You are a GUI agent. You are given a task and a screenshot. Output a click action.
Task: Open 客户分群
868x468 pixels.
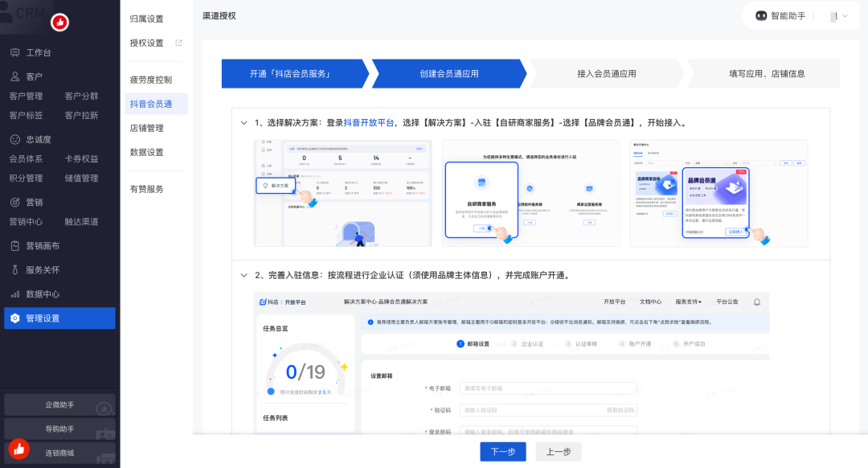81,96
